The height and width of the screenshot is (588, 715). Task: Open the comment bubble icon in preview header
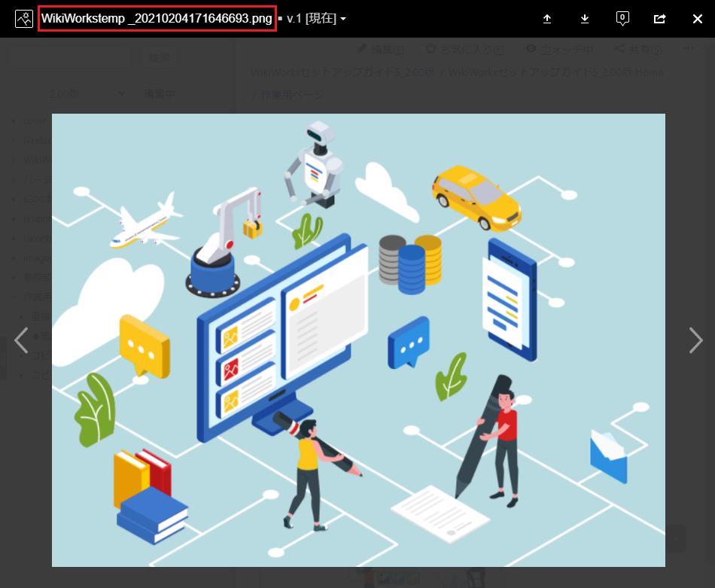(622, 19)
